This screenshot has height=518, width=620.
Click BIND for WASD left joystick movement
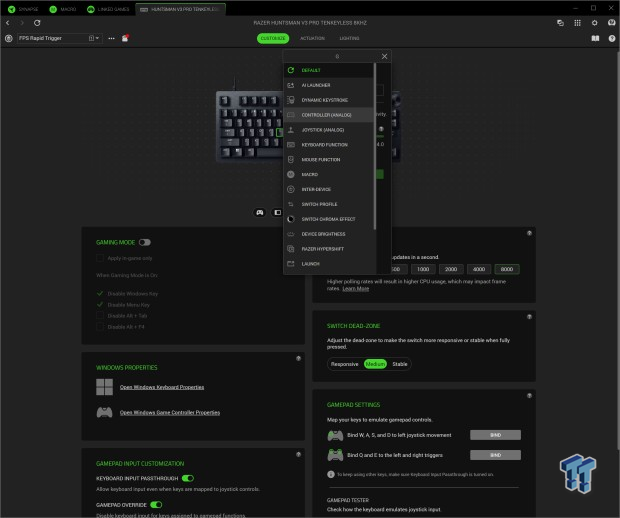click(495, 435)
